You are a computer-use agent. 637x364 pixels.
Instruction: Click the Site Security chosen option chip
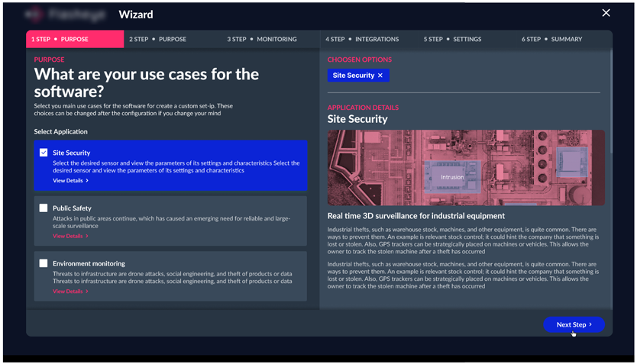point(353,76)
